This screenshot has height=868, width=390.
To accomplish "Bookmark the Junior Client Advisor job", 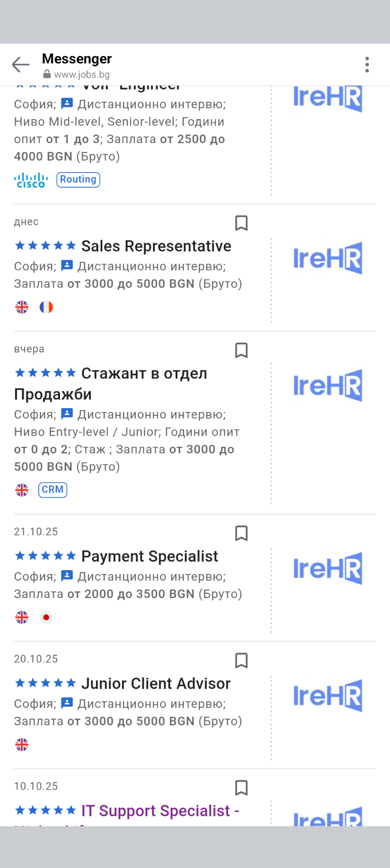I will [x=241, y=660].
